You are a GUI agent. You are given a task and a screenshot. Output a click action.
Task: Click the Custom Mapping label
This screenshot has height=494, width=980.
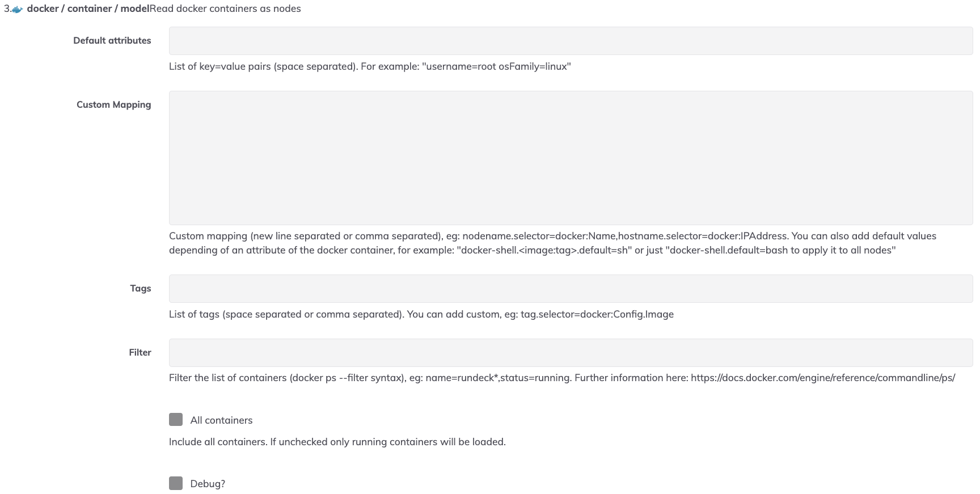[114, 104]
